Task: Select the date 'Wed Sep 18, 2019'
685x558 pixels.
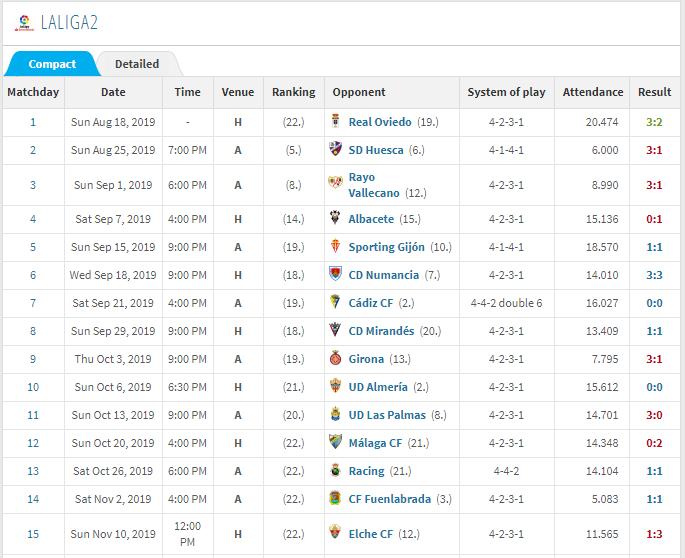Action: (x=113, y=275)
